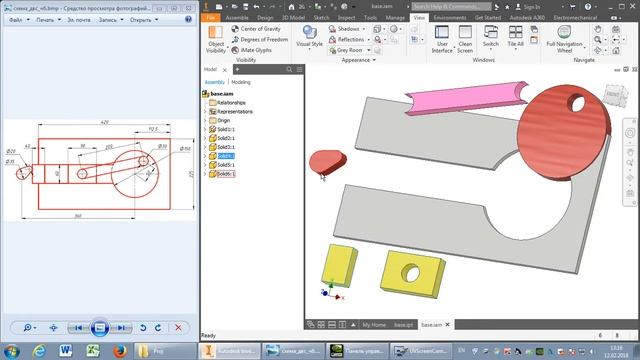Image resolution: width=640 pixels, height=360 pixels.
Task: Open the Object Visibility tool
Action: coord(216,40)
